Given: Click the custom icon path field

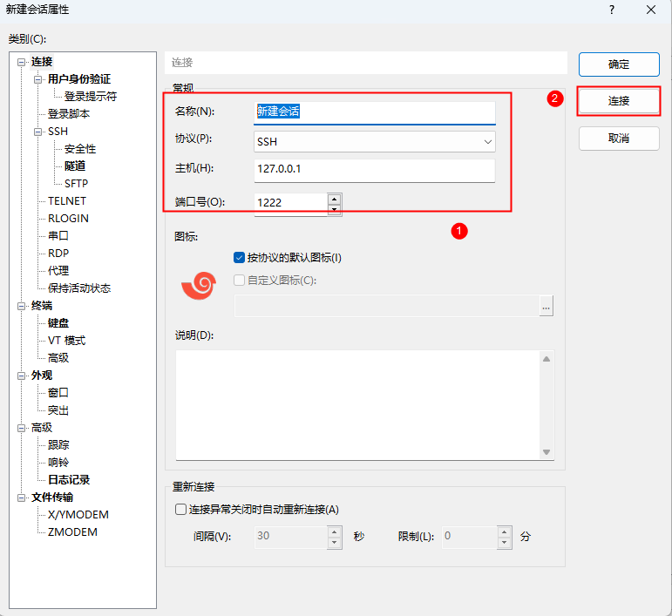Looking at the screenshot, I should (387, 307).
